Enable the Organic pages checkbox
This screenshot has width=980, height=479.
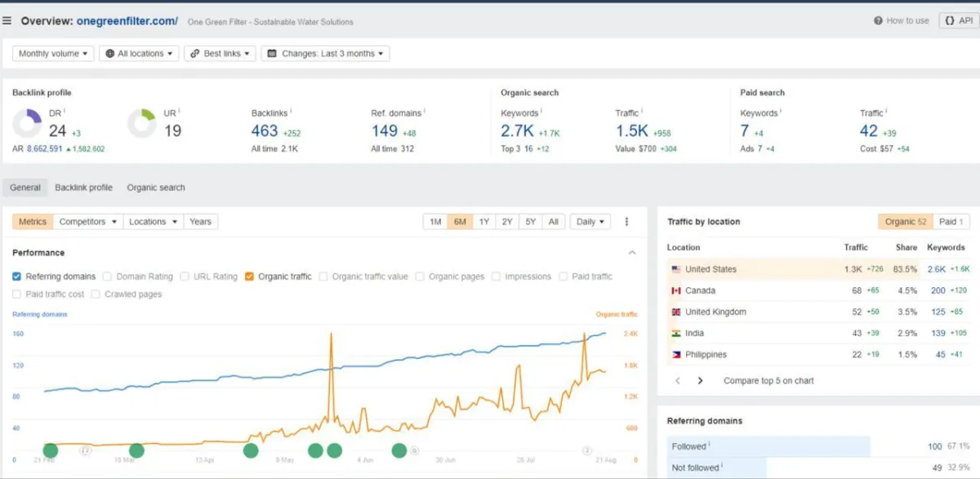click(420, 277)
